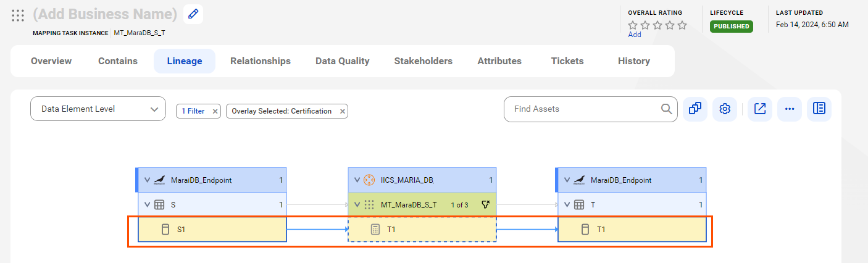Rate the asset with the fifth star
The height and width of the screenshot is (263, 868).
pyautogui.click(x=682, y=25)
